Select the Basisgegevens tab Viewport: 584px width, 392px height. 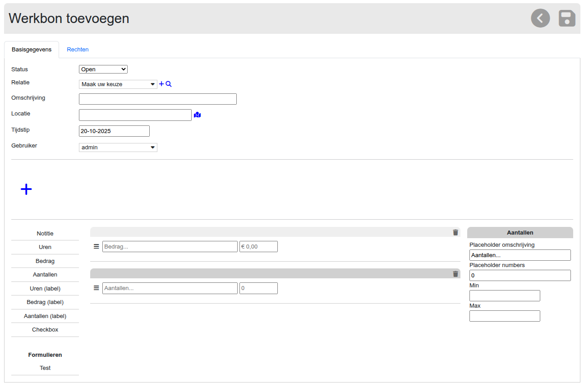click(32, 50)
